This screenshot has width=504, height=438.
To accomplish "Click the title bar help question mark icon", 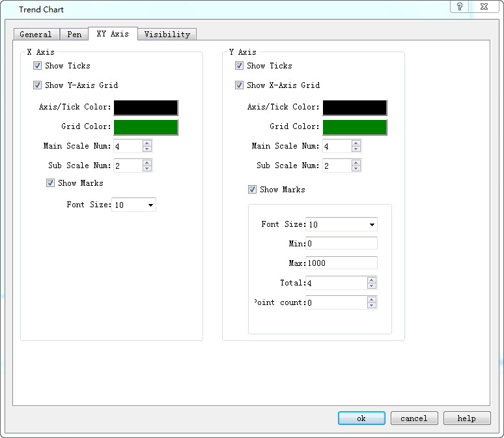I will (460, 7).
